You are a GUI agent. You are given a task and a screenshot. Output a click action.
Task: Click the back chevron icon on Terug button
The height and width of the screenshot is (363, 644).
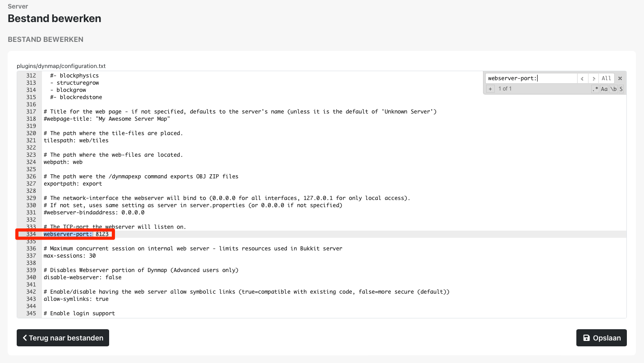tap(25, 338)
